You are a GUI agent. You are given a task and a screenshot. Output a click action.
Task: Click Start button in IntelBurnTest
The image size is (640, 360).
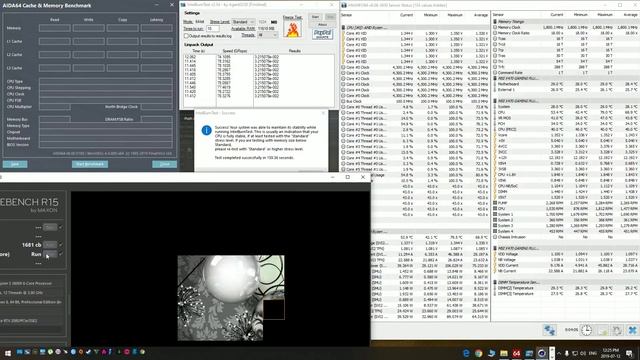(316, 17)
